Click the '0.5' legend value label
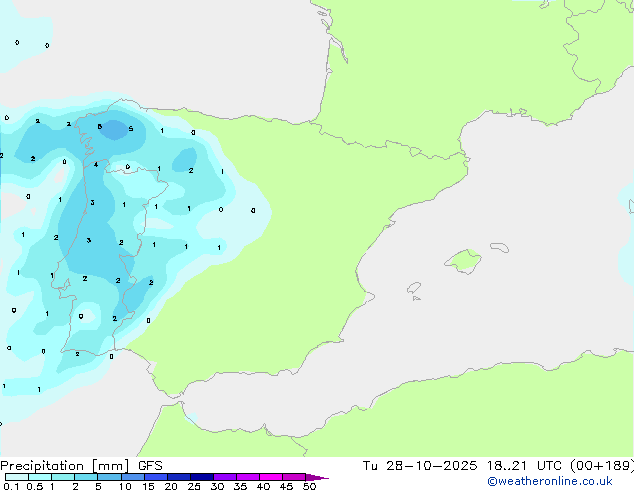 pyautogui.click(x=34, y=486)
